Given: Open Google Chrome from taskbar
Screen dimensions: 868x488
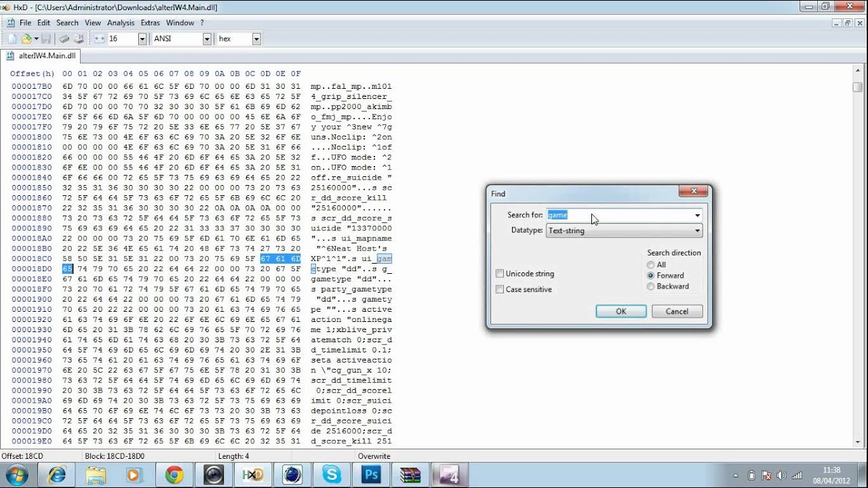Looking at the screenshot, I should pyautogui.click(x=174, y=475).
